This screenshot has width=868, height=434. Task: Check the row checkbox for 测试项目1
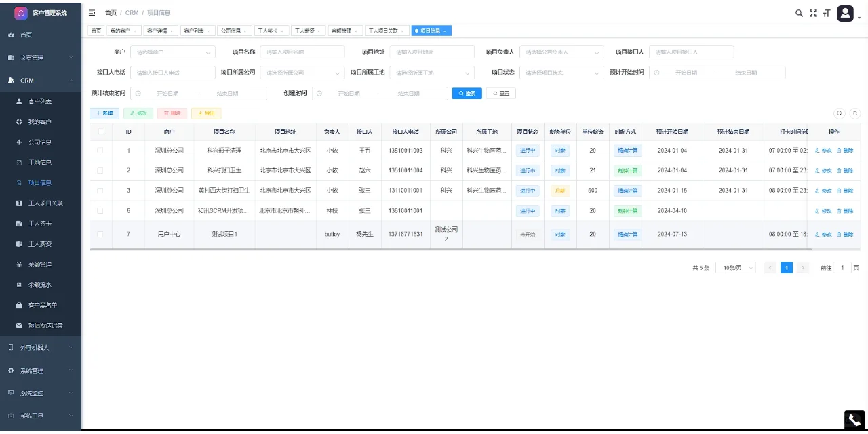pyautogui.click(x=100, y=235)
